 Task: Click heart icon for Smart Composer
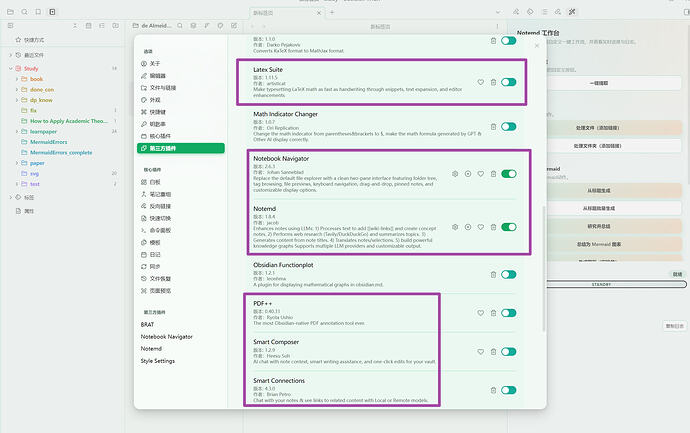[481, 352]
